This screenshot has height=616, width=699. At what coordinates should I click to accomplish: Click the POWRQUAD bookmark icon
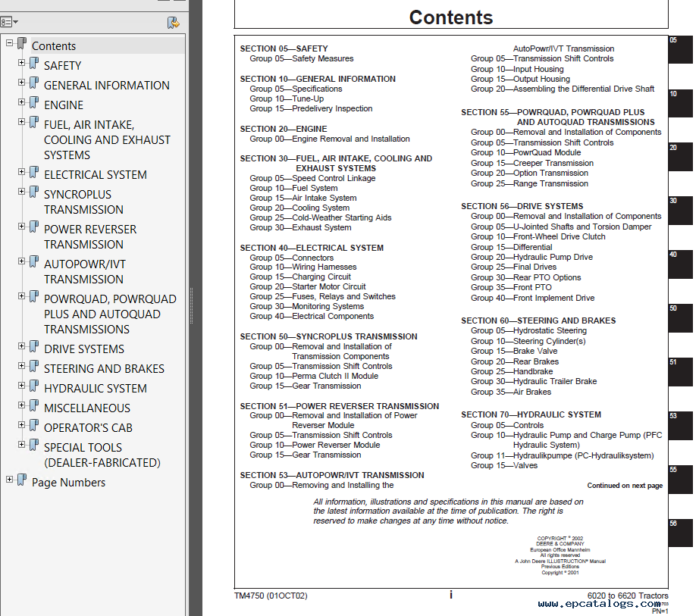tap(34, 296)
